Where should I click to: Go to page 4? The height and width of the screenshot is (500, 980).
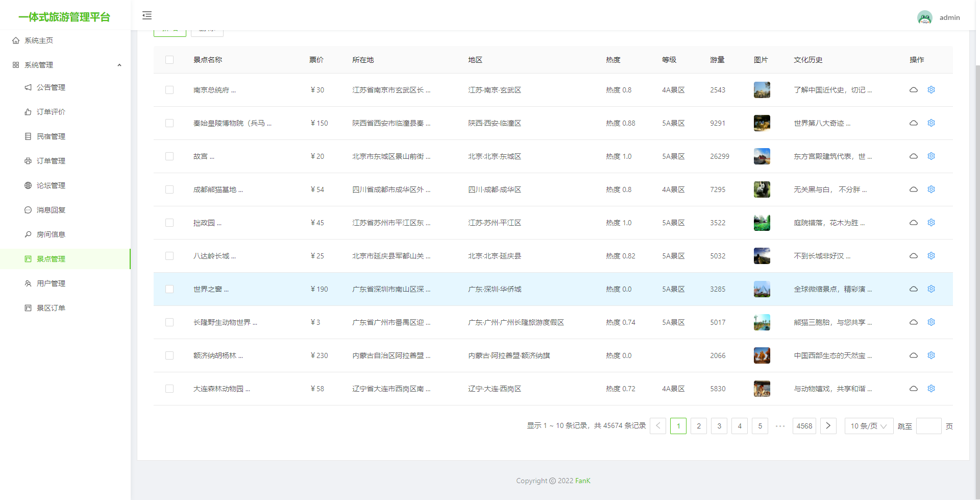pyautogui.click(x=740, y=426)
